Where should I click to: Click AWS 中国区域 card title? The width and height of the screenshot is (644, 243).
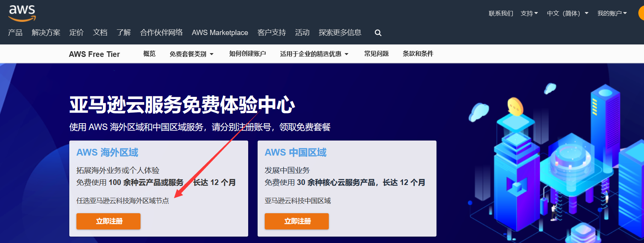[296, 152]
